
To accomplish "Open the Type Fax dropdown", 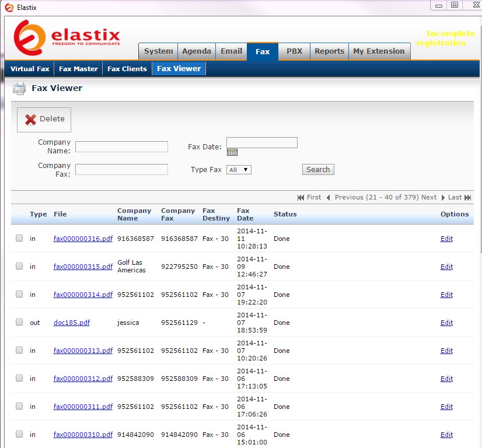I will 239,170.
